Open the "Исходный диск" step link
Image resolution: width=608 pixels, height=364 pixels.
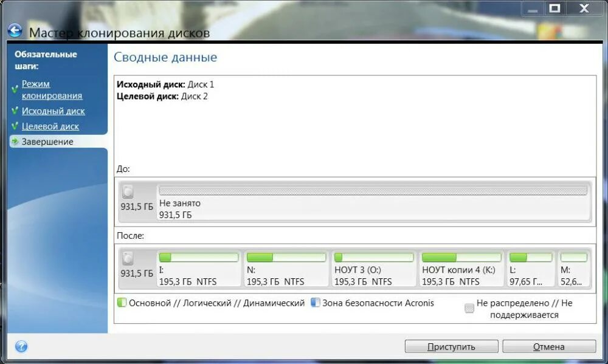pos(54,111)
